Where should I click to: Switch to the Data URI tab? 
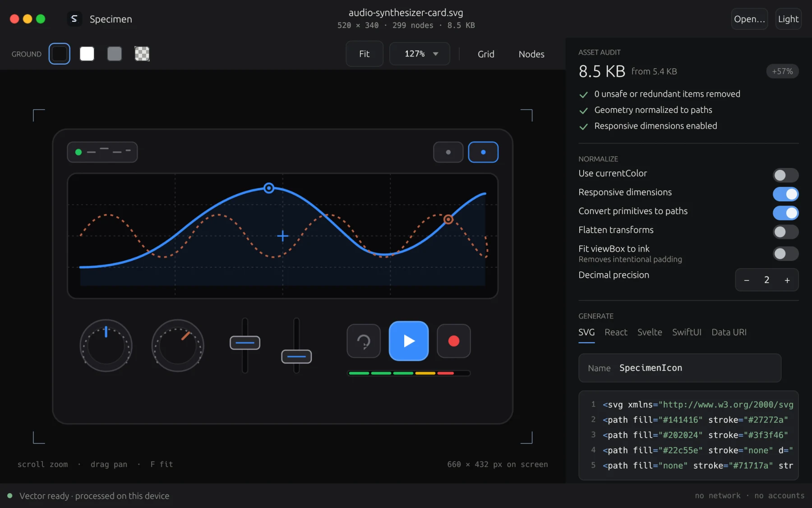729,333
